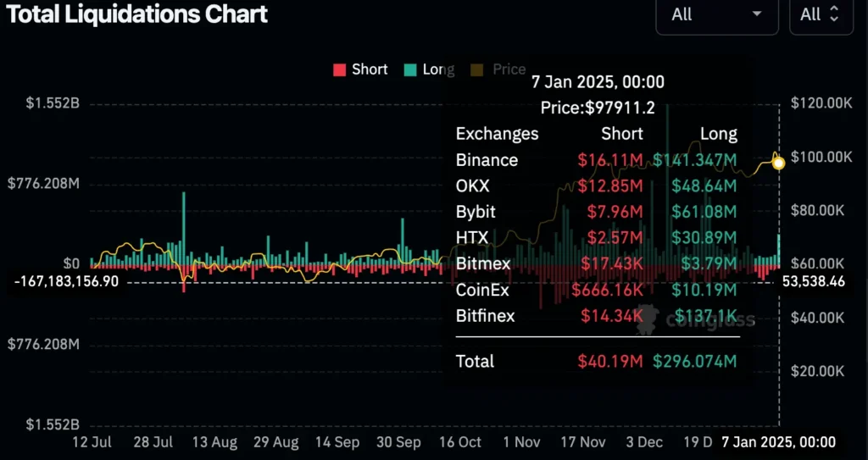
Task: Click the Total Liquidations Chart title
Action: pos(136,14)
